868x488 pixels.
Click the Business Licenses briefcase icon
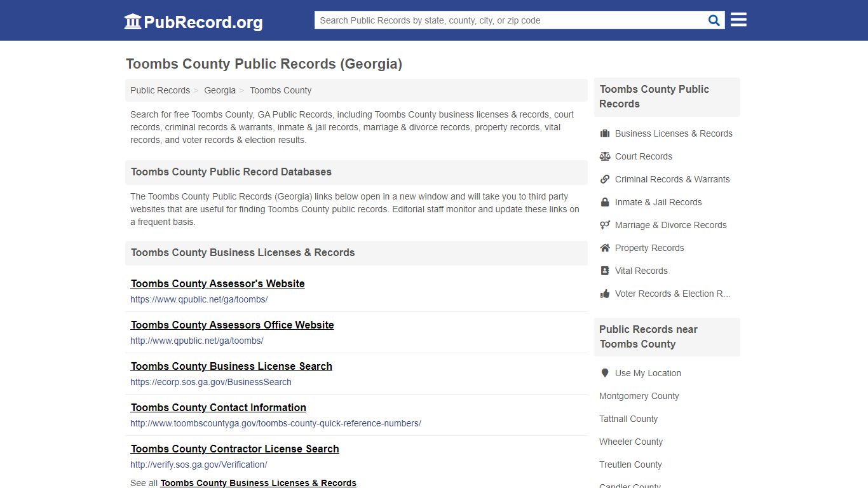pos(605,133)
